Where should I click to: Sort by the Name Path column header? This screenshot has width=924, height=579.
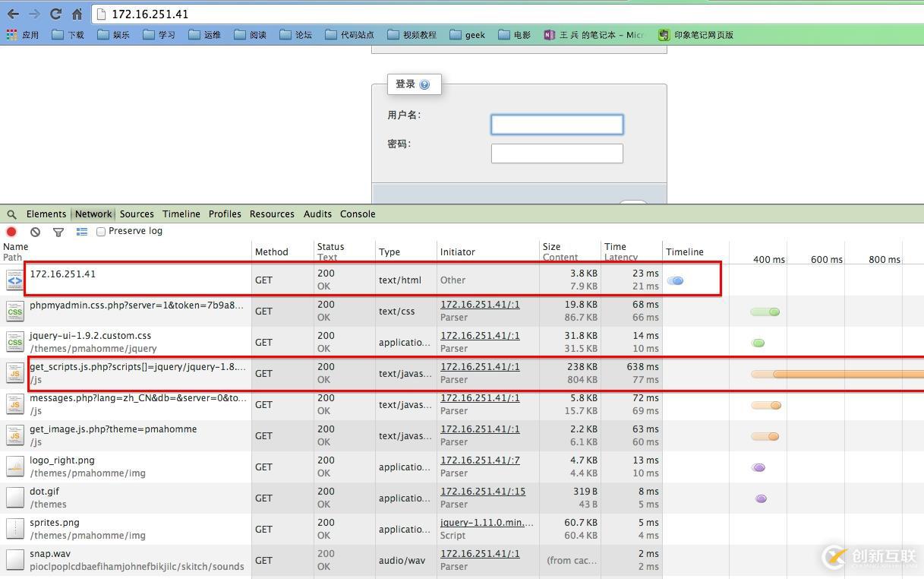pos(126,252)
